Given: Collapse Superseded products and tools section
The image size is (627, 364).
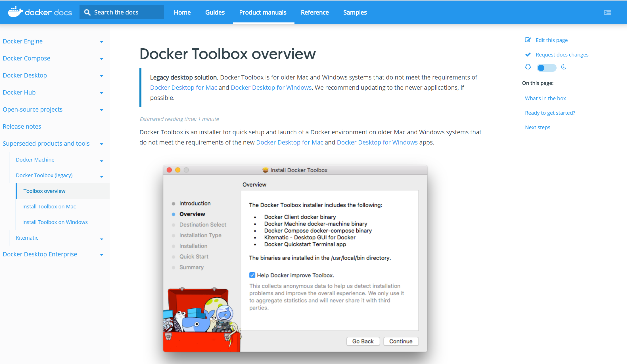Looking at the screenshot, I should pyautogui.click(x=102, y=144).
